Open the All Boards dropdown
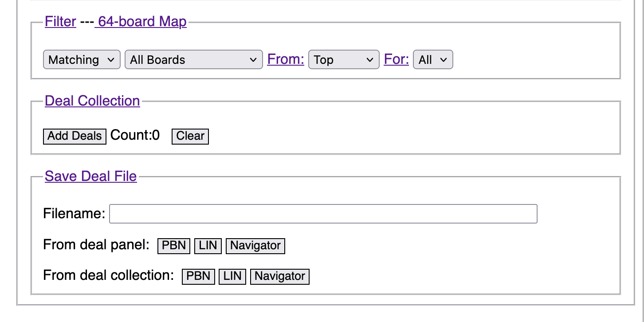644x322 pixels. (194, 59)
